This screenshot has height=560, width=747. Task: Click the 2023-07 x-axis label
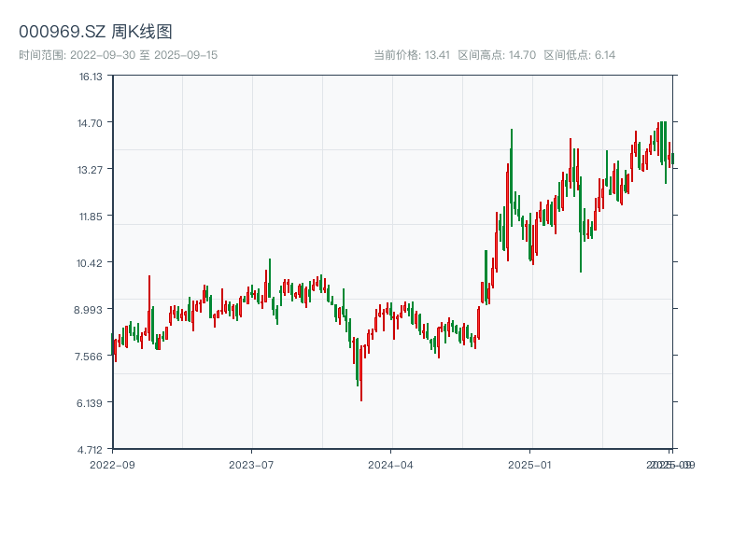tap(251, 465)
